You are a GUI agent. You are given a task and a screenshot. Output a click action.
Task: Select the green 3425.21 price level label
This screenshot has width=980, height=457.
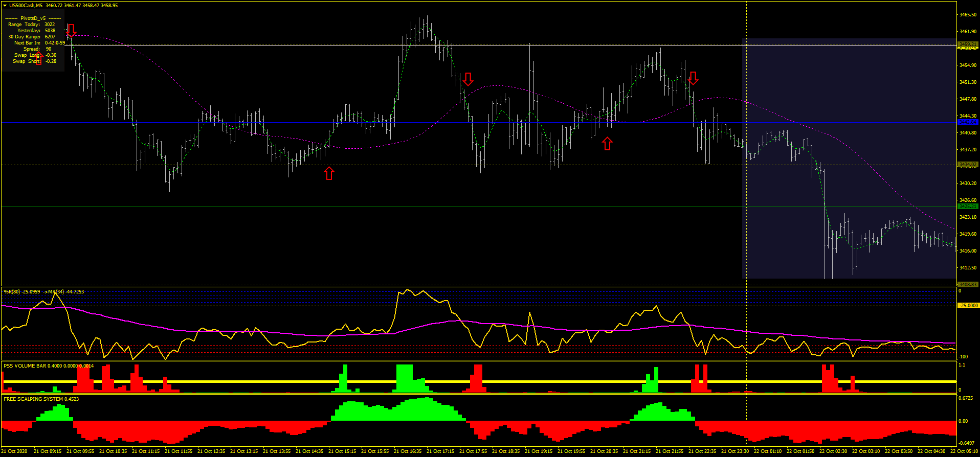(x=967, y=207)
